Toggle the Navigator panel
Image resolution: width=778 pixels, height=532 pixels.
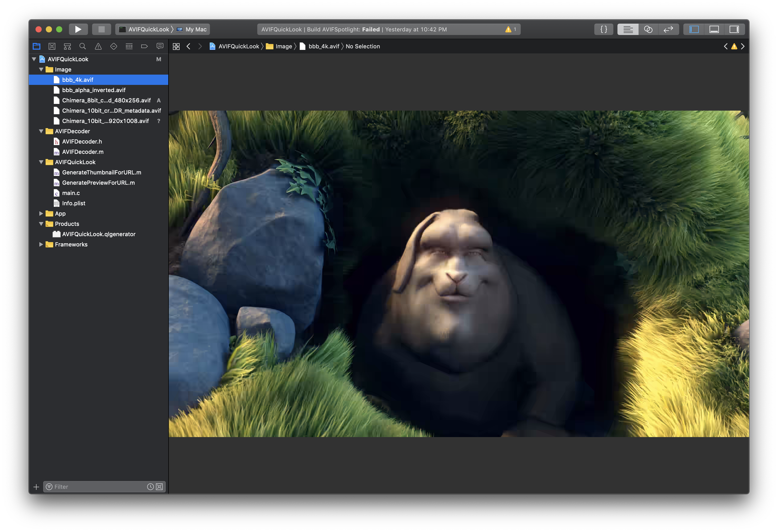694,30
